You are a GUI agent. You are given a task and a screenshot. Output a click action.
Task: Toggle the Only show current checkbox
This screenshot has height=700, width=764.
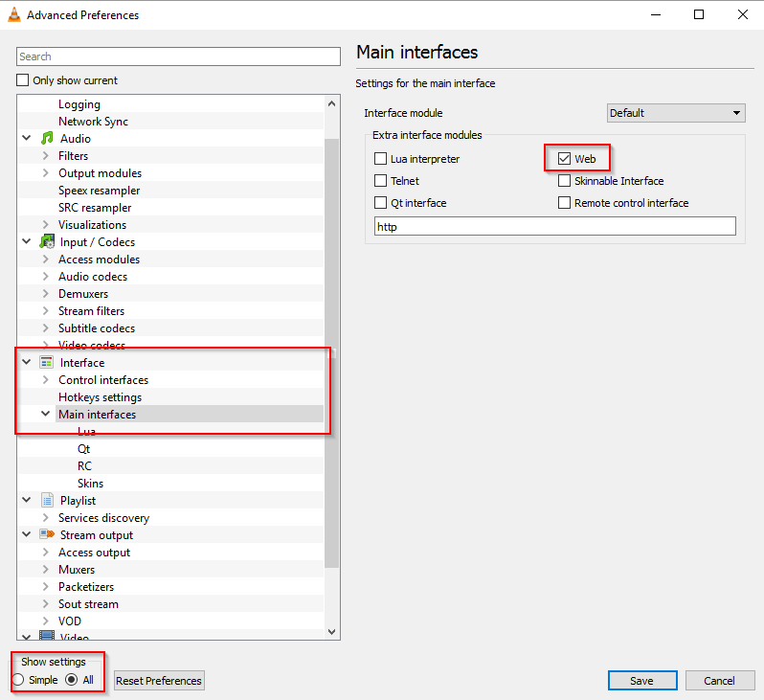tap(22, 79)
